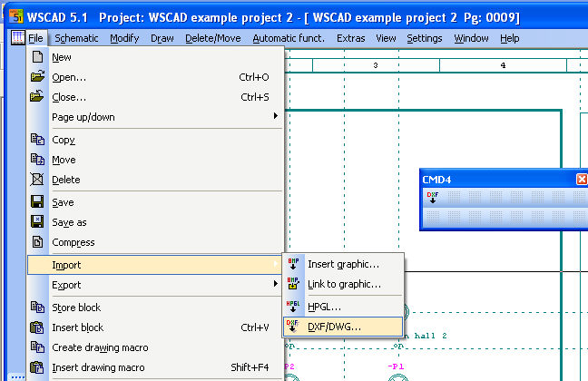This screenshot has width=588, height=381.
Task: Select HPGL... submenu item
Action: click(343, 307)
